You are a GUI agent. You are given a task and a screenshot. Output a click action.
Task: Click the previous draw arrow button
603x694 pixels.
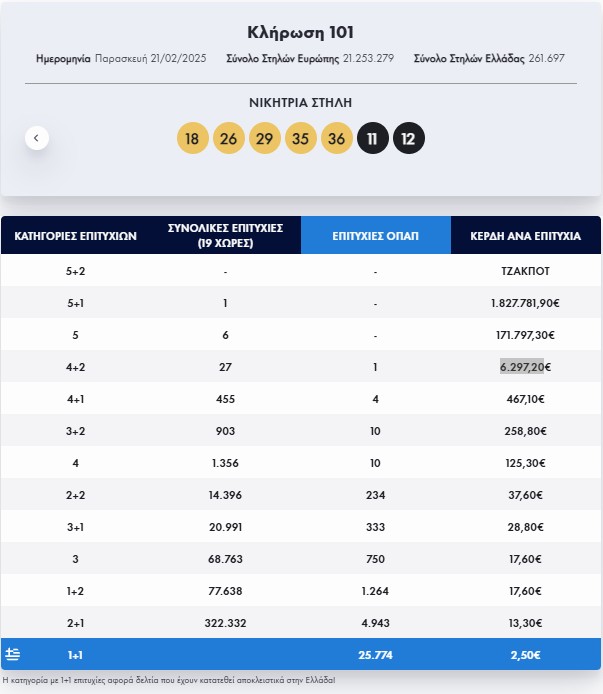(37, 138)
